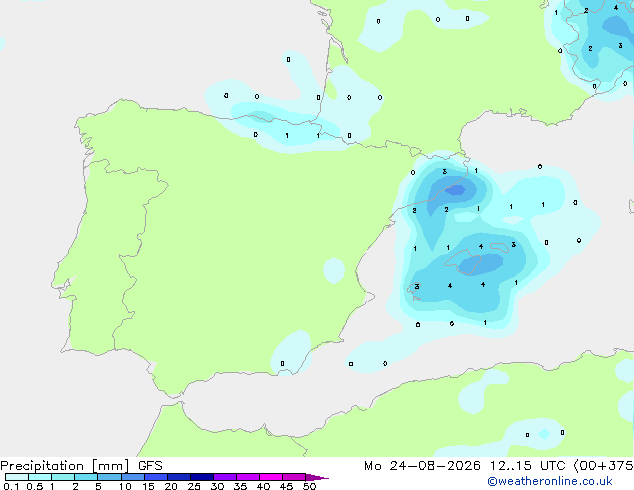
Task: Click the "40" legend value
Action: pyautogui.click(x=263, y=486)
